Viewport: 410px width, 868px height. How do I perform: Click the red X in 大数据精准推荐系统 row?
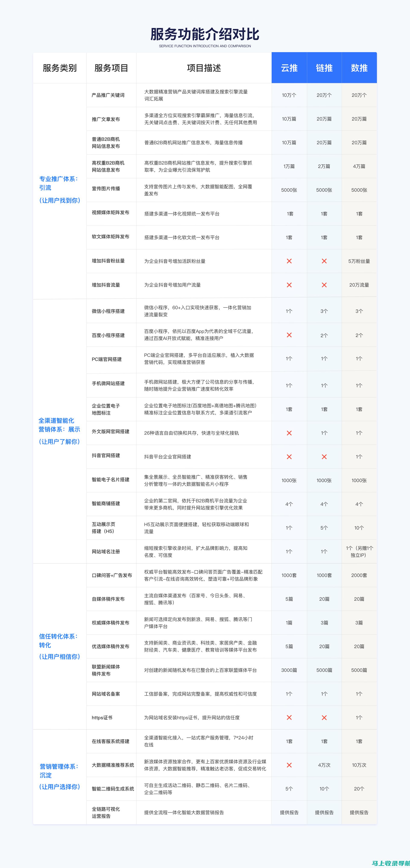click(289, 765)
